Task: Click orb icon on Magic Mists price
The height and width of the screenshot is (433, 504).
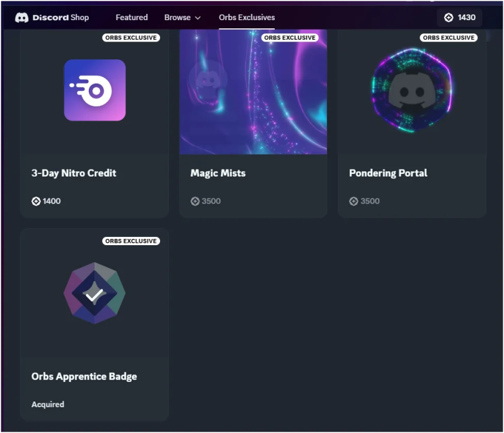Action: [195, 202]
